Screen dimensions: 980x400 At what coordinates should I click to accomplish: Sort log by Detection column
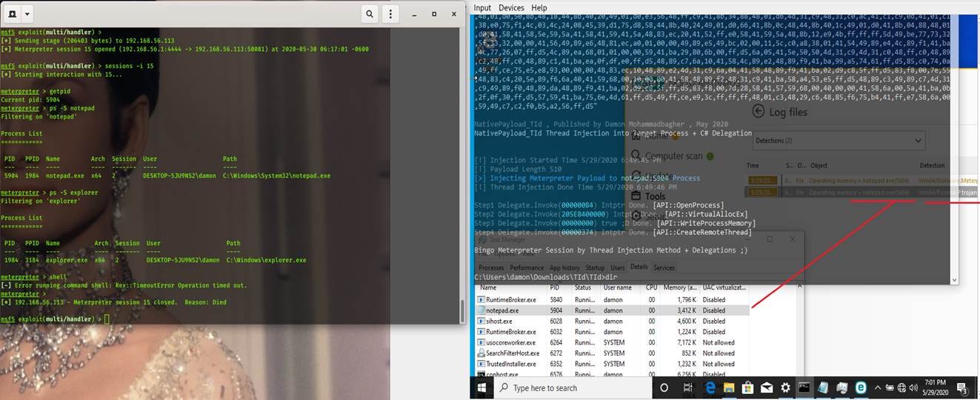933,166
